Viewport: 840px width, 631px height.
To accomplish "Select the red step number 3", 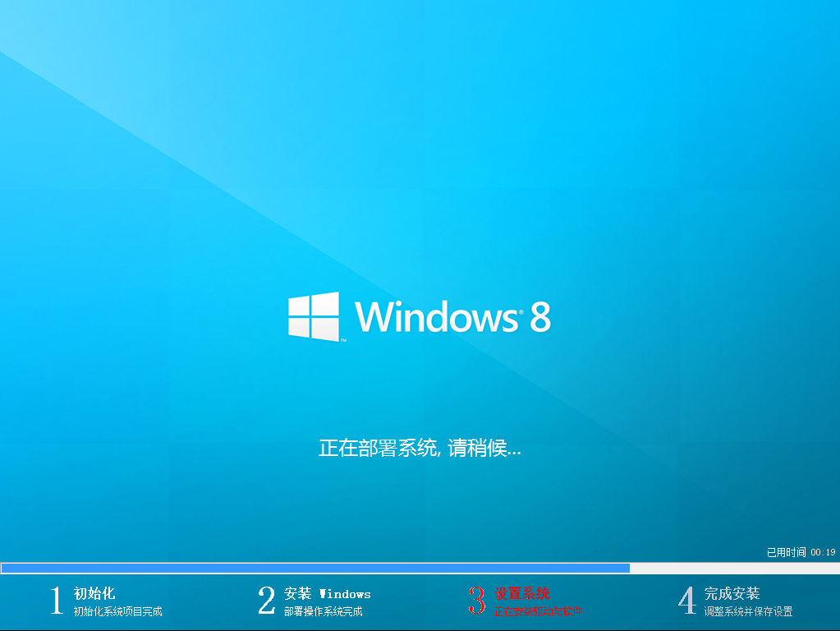I will tap(477, 600).
